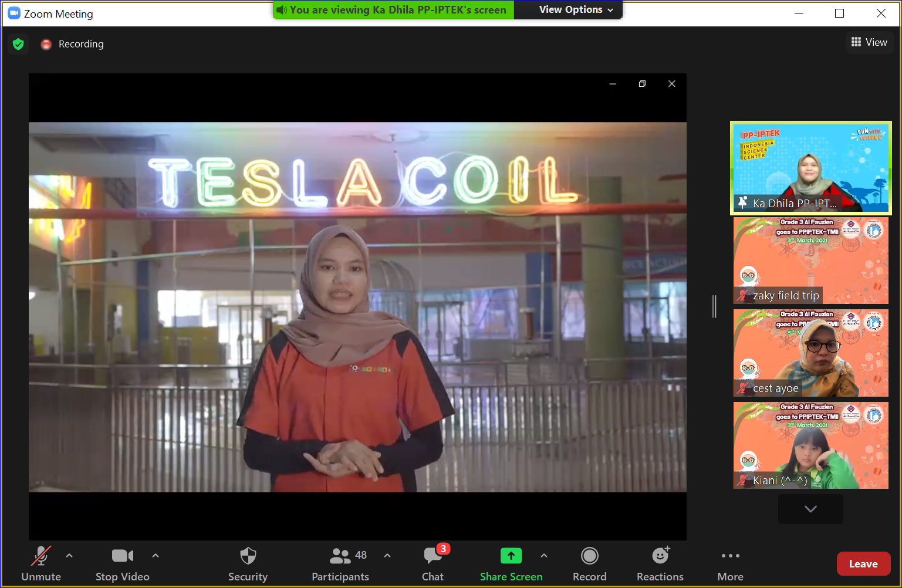Click the chat unread badge showing 3

point(443,549)
